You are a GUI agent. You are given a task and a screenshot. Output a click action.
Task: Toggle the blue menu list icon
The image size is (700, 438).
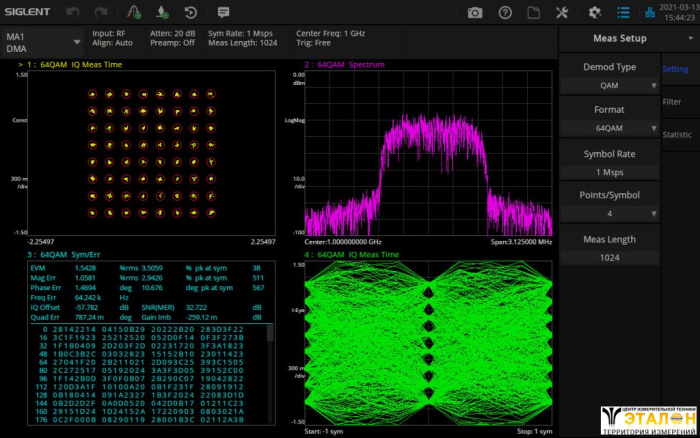pyautogui.click(x=624, y=12)
